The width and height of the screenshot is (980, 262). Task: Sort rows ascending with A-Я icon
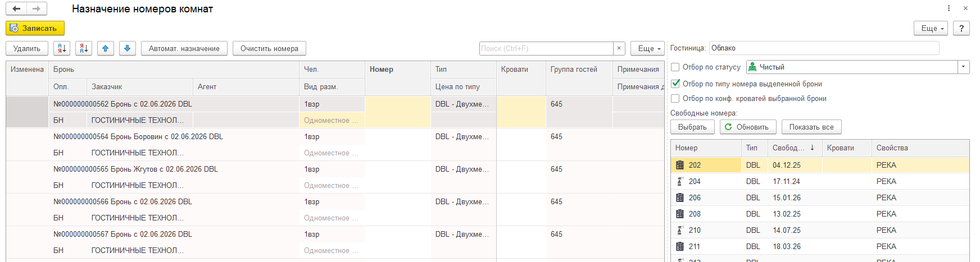tap(62, 48)
